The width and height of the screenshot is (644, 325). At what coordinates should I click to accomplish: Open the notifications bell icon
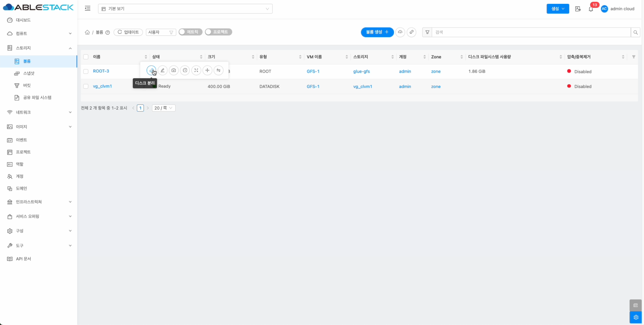point(591,9)
